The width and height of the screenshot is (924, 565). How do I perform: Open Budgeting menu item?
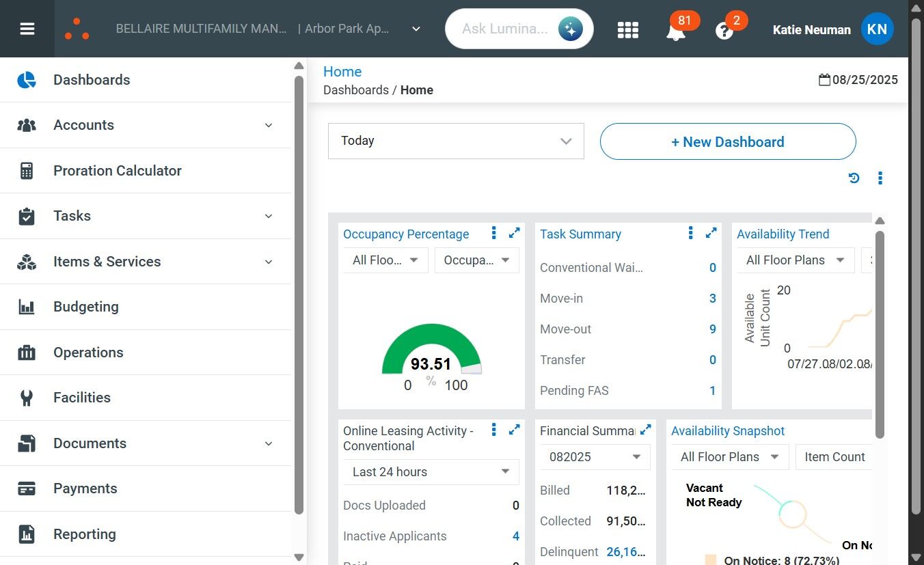coord(146,307)
